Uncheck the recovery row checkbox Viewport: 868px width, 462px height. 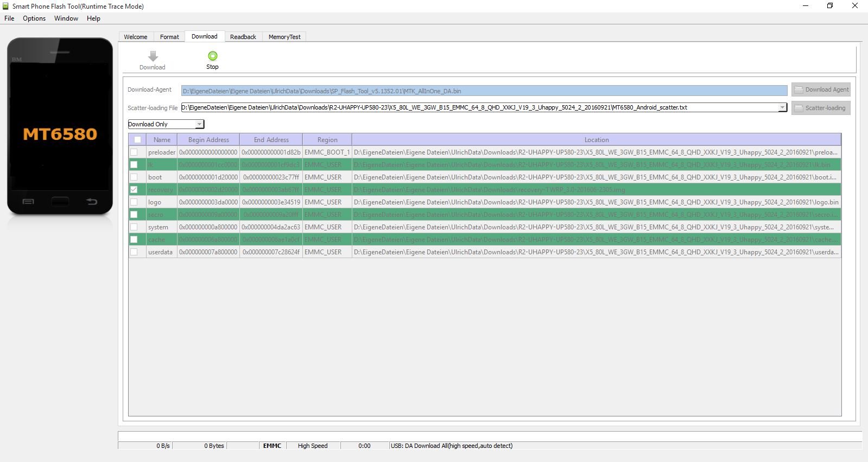(x=134, y=190)
